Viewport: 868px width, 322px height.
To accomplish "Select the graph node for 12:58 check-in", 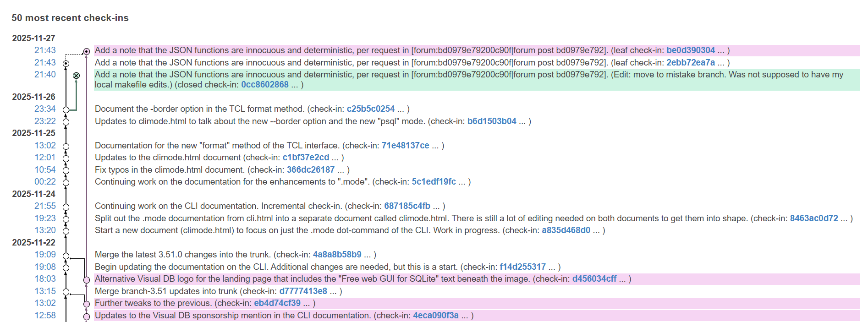I will pos(87,317).
